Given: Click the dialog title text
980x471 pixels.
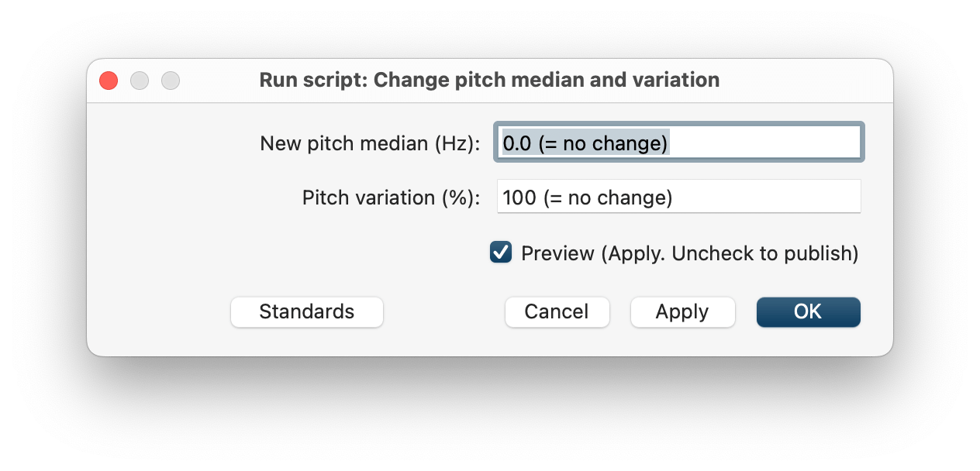Looking at the screenshot, I should pos(490,80).
